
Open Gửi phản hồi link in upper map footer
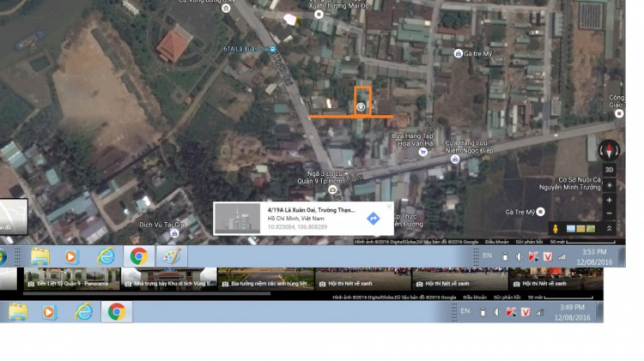click(x=529, y=242)
